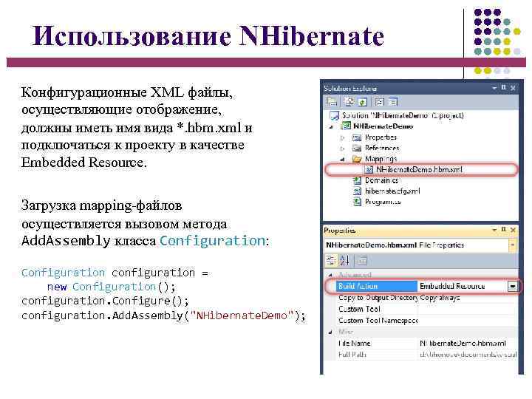Collapse the Mappings folder
Viewport: 532px width, 399px height.
pyautogui.click(x=342, y=159)
